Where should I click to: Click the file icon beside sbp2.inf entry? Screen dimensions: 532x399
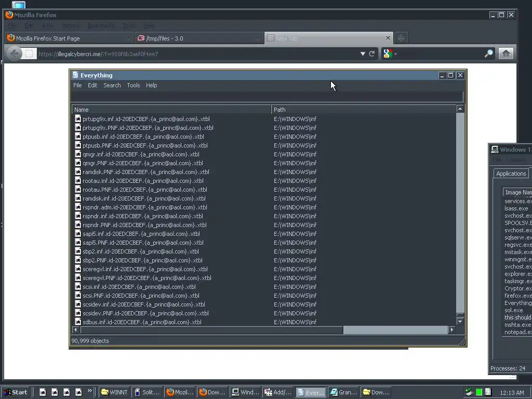pos(78,251)
